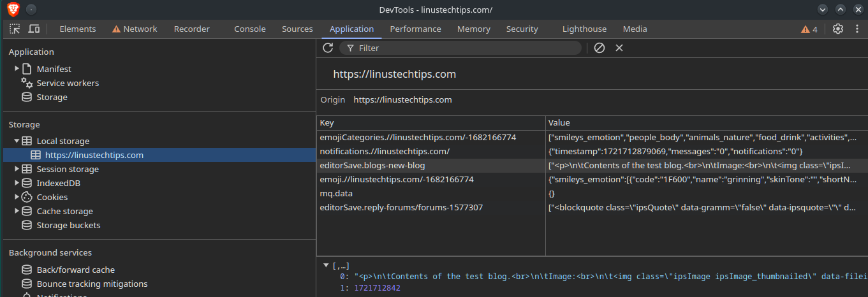
Task: Select the Back/forward cache item
Action: tap(75, 270)
